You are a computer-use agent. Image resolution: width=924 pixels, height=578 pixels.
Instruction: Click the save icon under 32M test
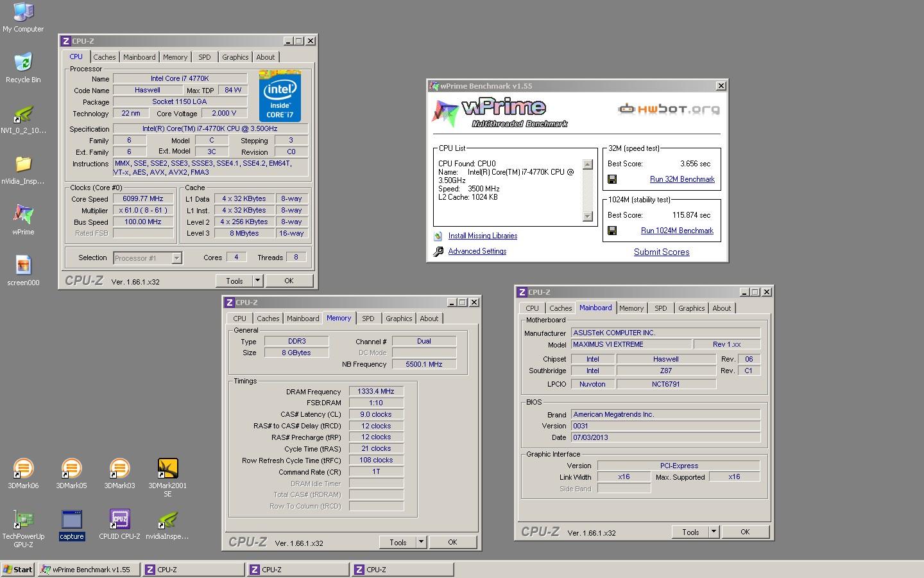(612, 179)
